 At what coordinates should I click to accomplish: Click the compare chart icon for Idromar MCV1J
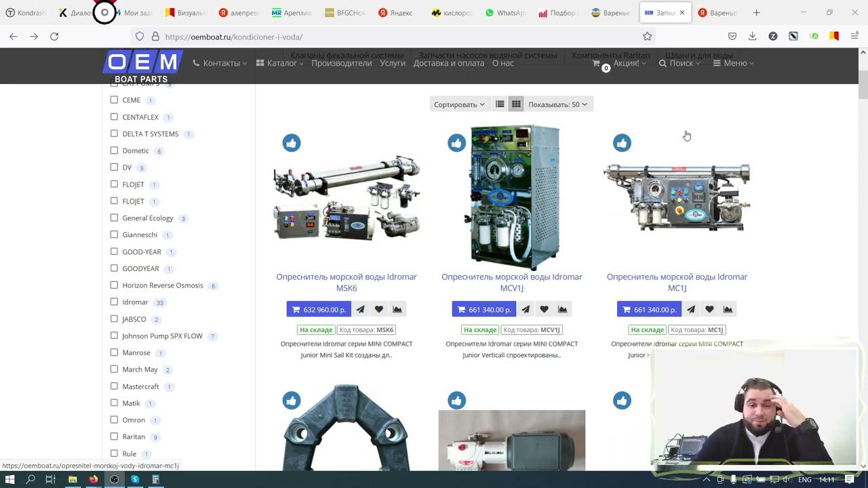coord(563,309)
